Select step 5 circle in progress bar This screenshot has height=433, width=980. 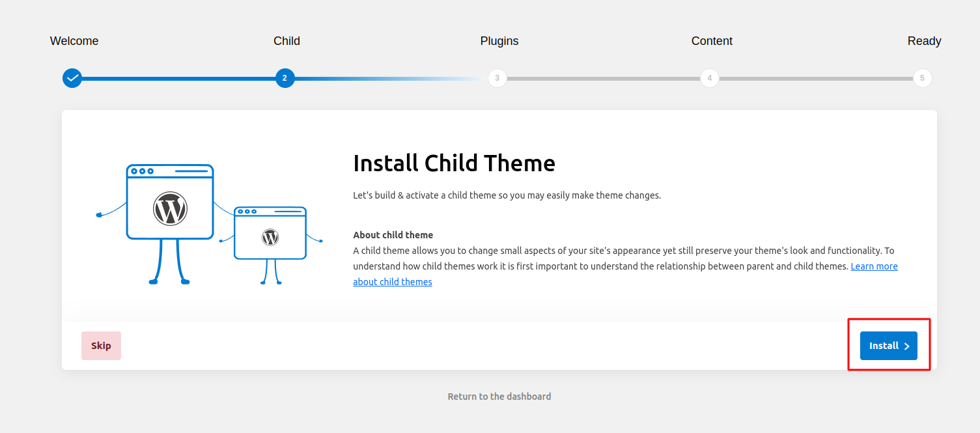click(x=922, y=78)
